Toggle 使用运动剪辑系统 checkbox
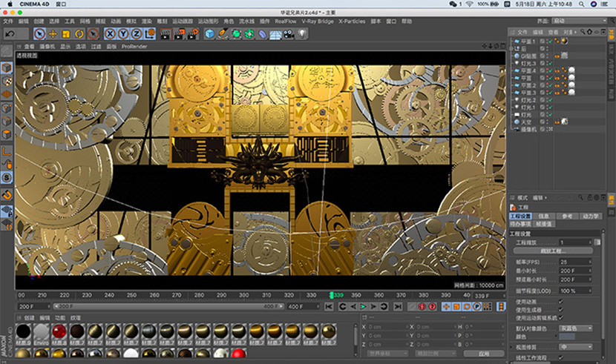The width and height of the screenshot is (616, 364). click(x=561, y=317)
